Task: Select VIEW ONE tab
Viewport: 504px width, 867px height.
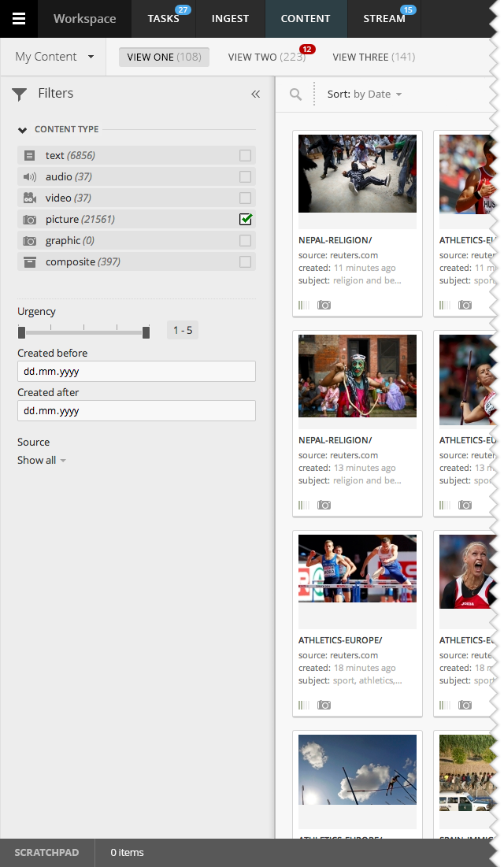Action: [x=164, y=57]
